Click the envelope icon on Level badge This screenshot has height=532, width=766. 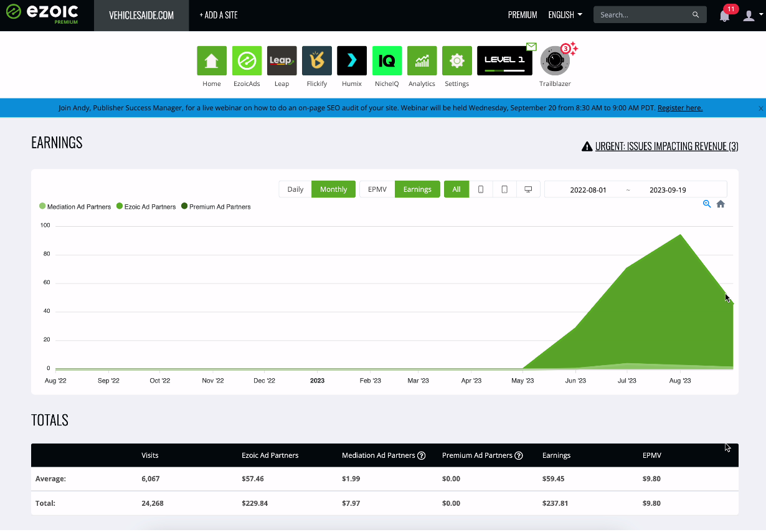(531, 47)
